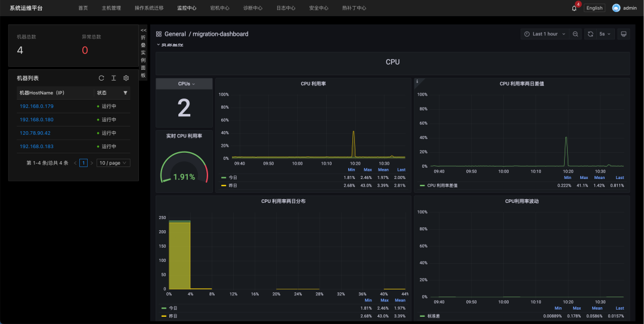The image size is (644, 324).
Task: Click the CPU row section header
Action: point(392,62)
